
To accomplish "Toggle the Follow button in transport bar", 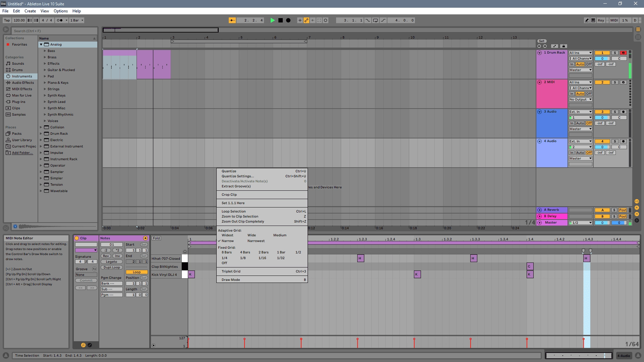I will click(x=232, y=20).
